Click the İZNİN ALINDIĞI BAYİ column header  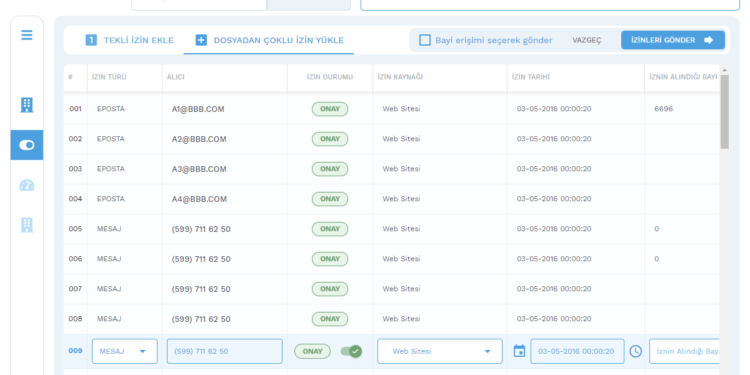click(683, 77)
